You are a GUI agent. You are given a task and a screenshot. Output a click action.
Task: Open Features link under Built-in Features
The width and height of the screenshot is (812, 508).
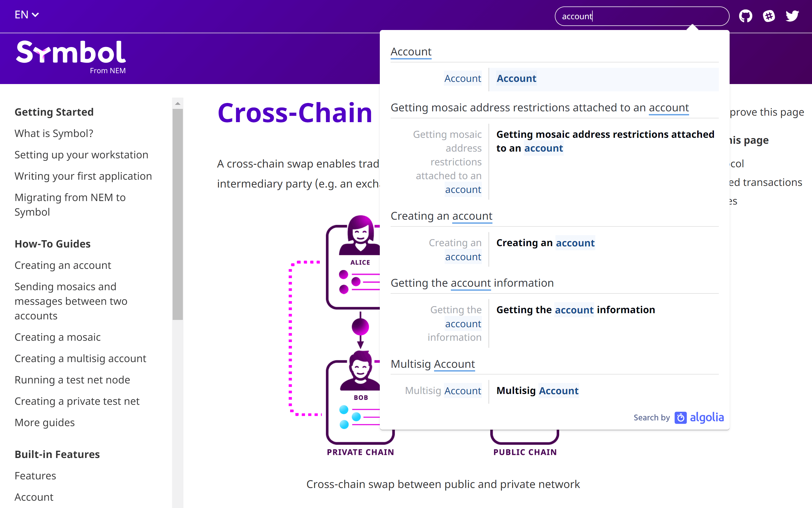click(35, 476)
